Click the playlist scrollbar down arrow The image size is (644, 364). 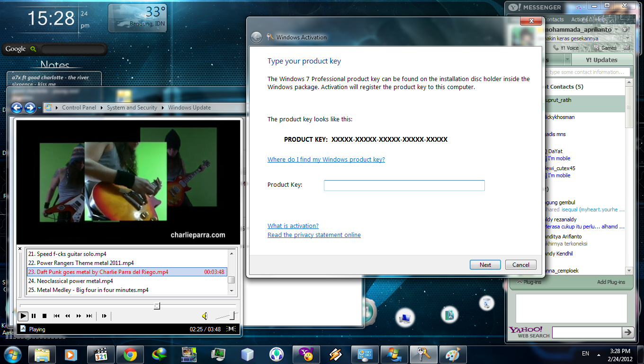click(232, 291)
